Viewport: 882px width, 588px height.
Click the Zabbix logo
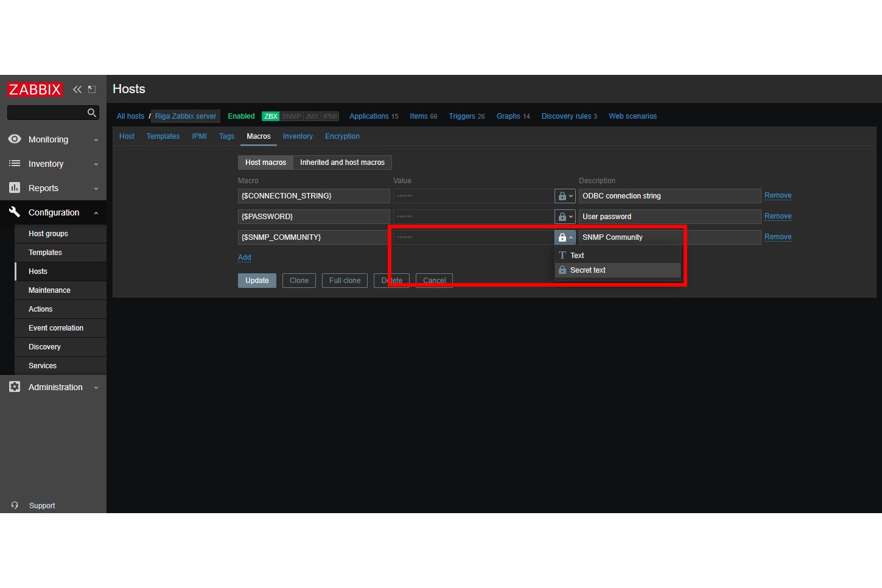[x=35, y=89]
